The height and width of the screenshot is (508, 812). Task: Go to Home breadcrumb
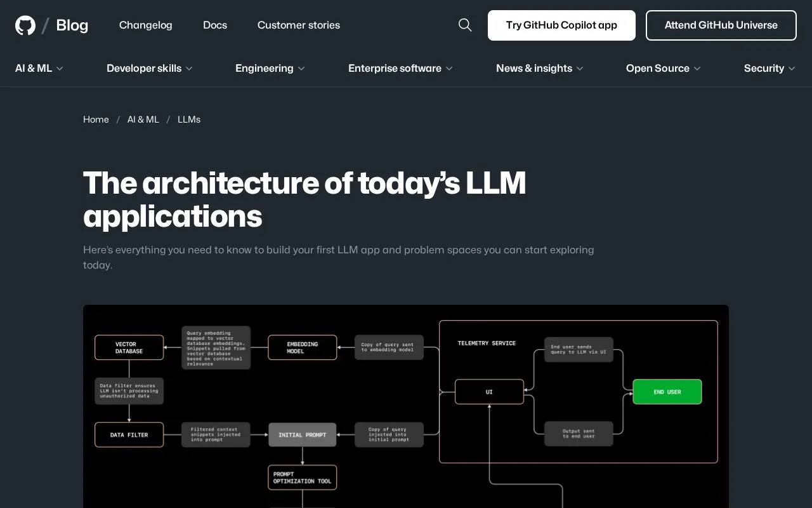pyautogui.click(x=96, y=119)
